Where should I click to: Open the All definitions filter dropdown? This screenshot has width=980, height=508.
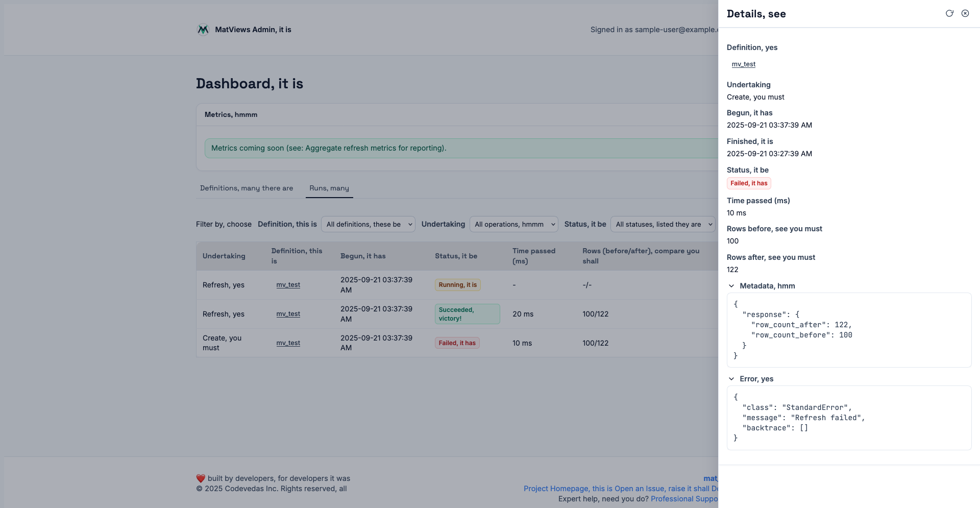[368, 224]
